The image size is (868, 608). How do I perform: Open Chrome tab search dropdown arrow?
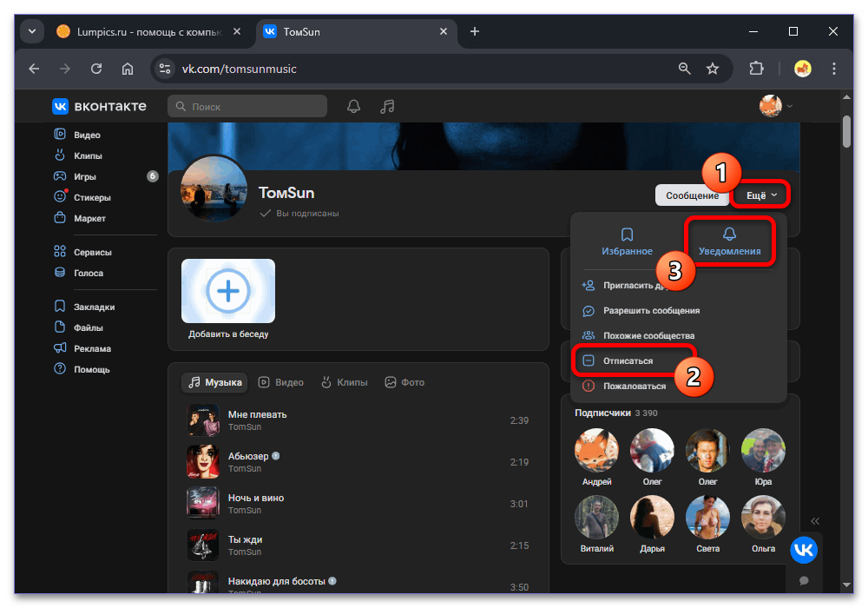pyautogui.click(x=32, y=31)
